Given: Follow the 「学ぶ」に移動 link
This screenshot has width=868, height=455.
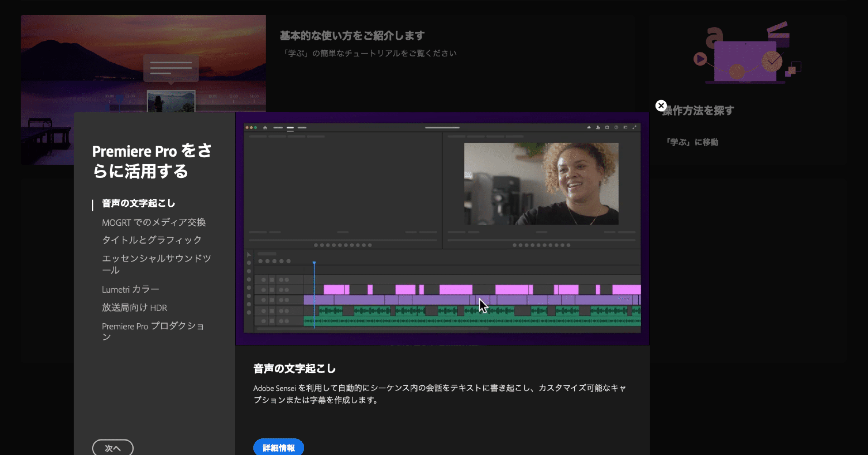Looking at the screenshot, I should [x=692, y=142].
